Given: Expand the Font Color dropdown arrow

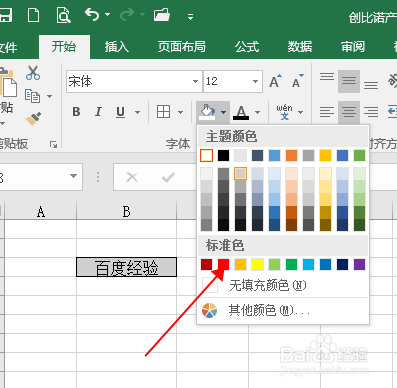Looking at the screenshot, I should [257, 112].
